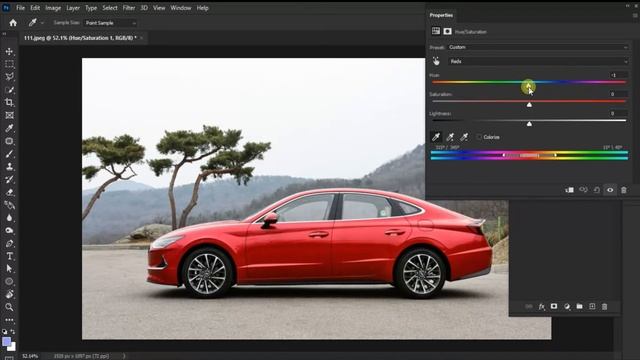
Task: Toggle adjustment layer visibility eye
Action: [610, 190]
